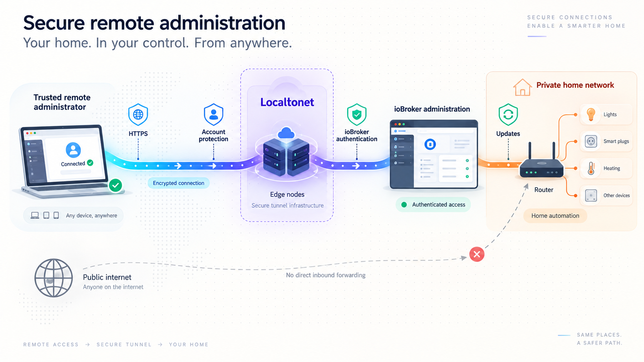
Task: Click the Public internet heading
Action: (x=107, y=277)
